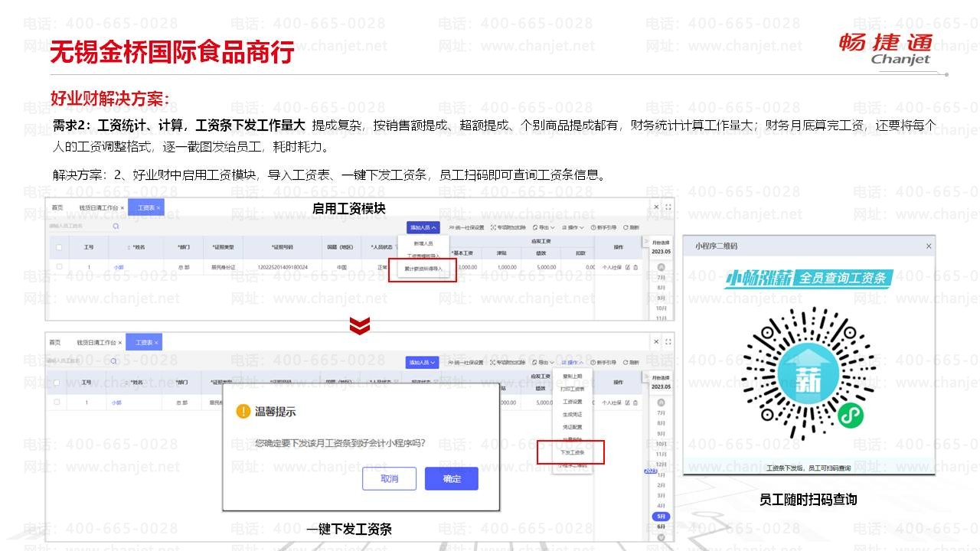The height and width of the screenshot is (551, 980).
Task: Click trash delete icon in lower screenshot row
Action: 635,403
